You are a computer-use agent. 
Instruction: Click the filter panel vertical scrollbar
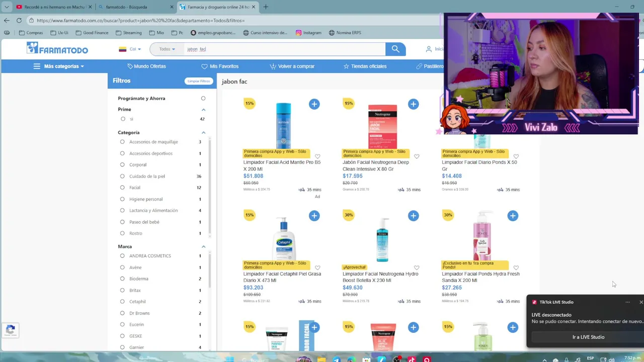pos(210,186)
